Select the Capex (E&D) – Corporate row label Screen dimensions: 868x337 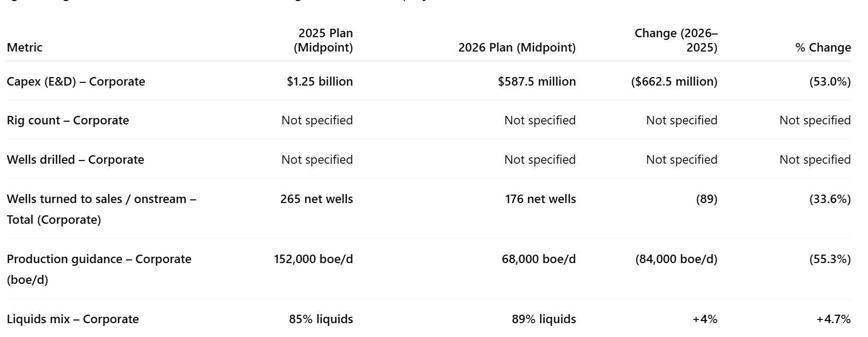tap(76, 81)
